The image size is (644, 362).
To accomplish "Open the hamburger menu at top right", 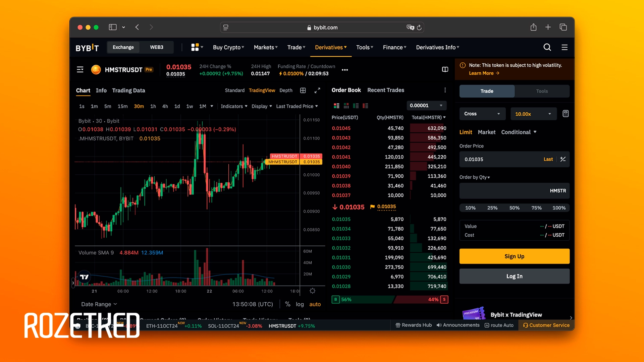I will [565, 47].
